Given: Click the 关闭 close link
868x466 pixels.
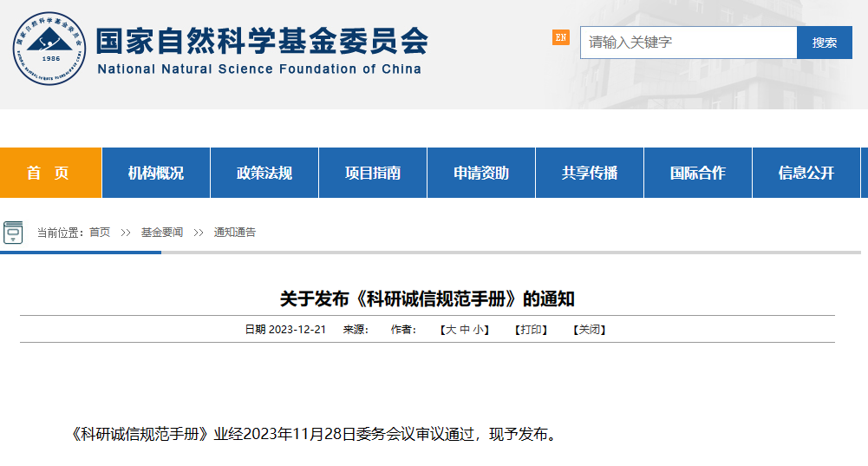Looking at the screenshot, I should 589,330.
